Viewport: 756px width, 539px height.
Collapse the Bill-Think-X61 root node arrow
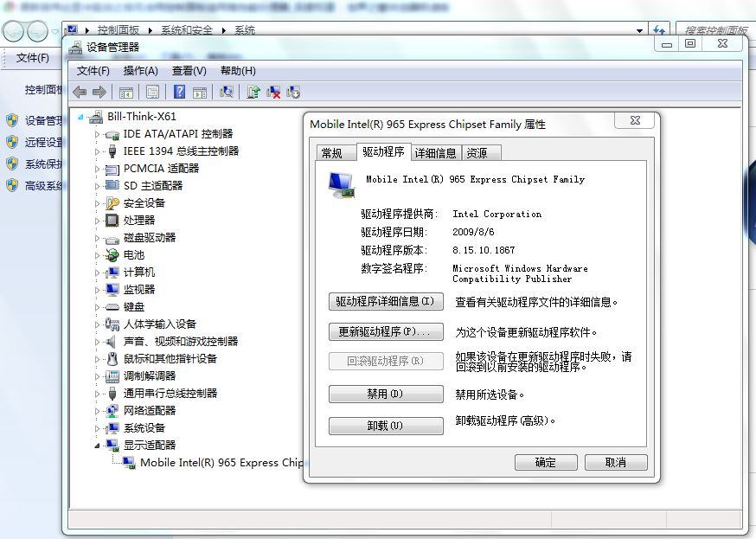pyautogui.click(x=80, y=117)
